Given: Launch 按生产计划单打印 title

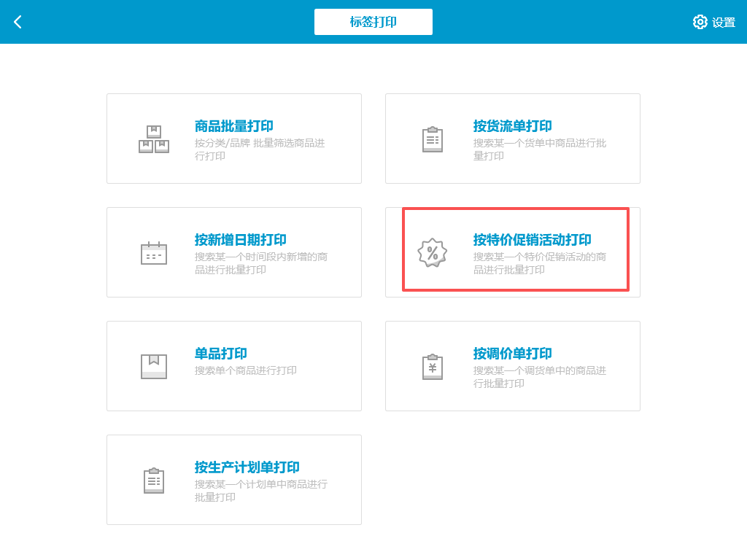Looking at the screenshot, I should tap(247, 467).
